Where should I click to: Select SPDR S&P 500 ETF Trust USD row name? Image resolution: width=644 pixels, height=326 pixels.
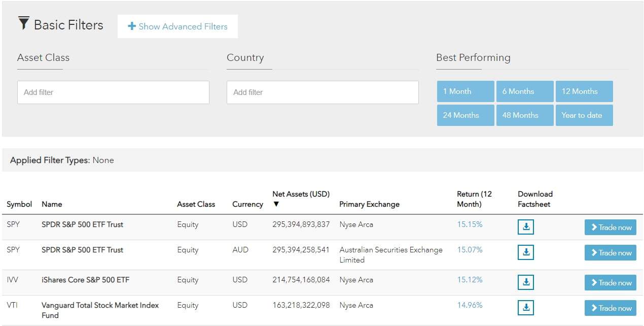coord(82,224)
